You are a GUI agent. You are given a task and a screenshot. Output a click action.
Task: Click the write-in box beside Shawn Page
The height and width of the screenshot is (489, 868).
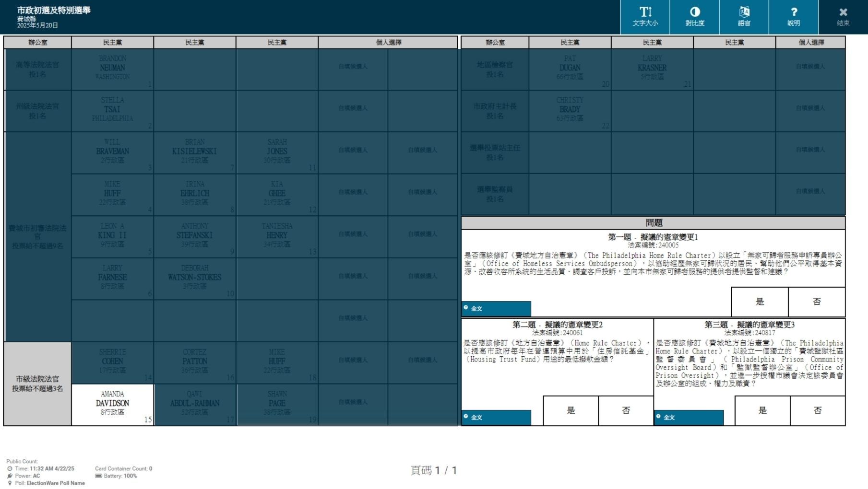pyautogui.click(x=353, y=404)
